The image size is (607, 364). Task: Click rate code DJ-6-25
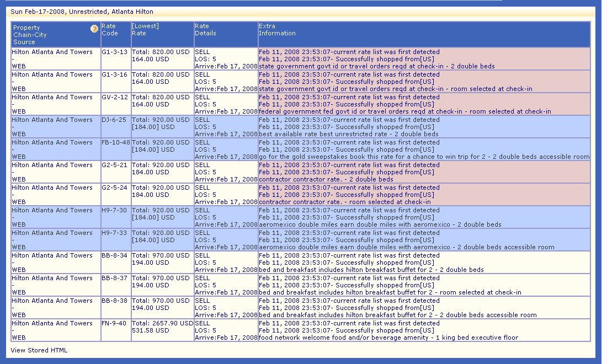(114, 120)
